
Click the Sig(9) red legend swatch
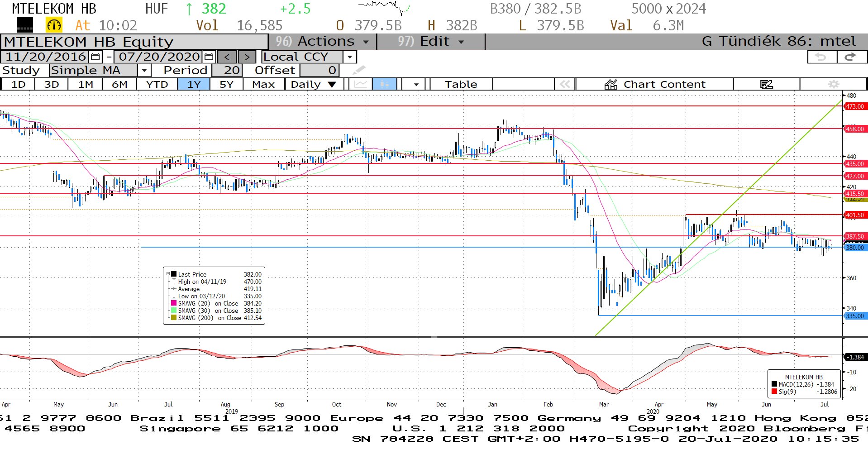pos(774,392)
